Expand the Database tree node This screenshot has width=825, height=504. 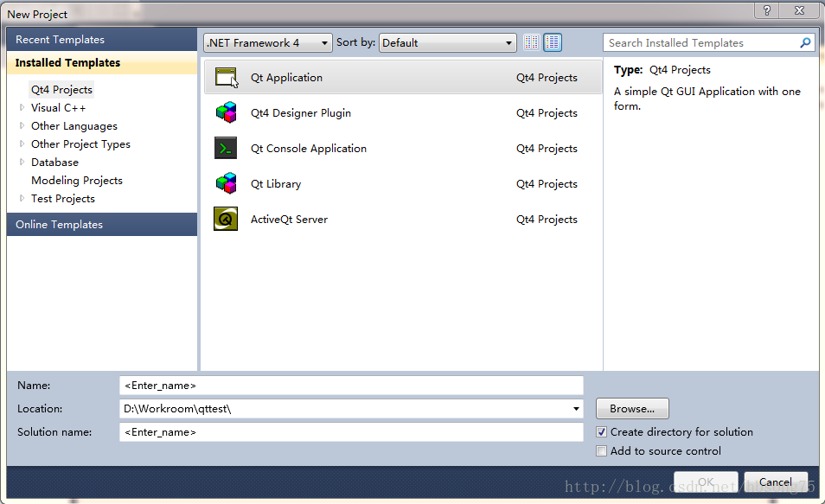[x=22, y=162]
